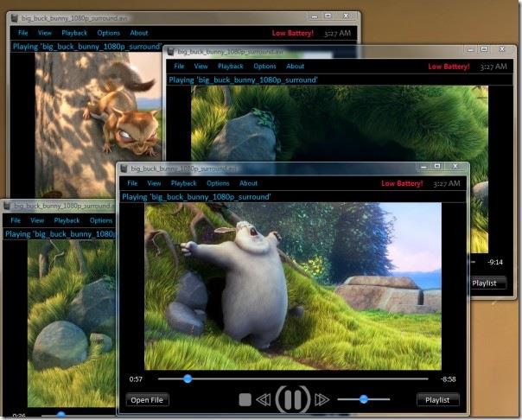Open the View menu in the middle-right window
This screenshot has height=420, width=522.
pyautogui.click(x=201, y=66)
